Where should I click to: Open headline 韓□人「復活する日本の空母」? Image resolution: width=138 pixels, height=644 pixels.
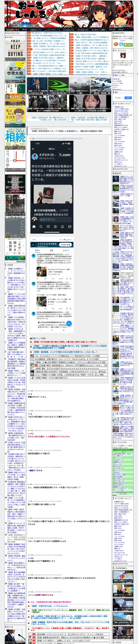pyautogui.click(x=85, y=34)
